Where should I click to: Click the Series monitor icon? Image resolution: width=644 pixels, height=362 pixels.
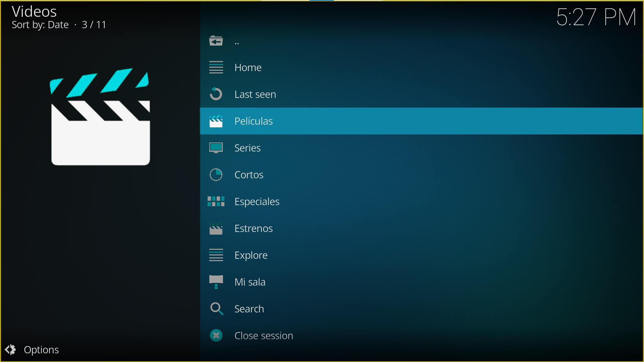point(216,148)
